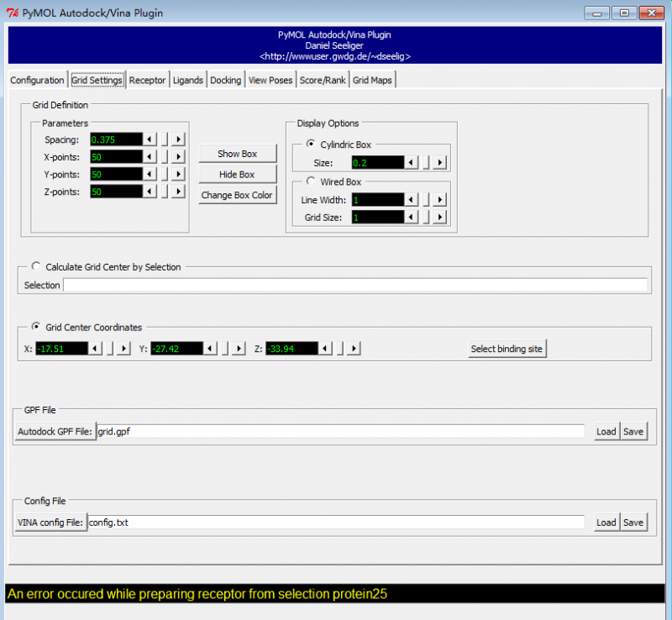Switch to Grid Settings tab

[x=97, y=80]
